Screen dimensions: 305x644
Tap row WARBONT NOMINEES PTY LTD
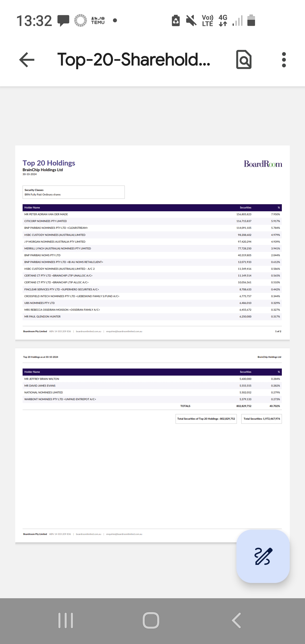coord(152,399)
